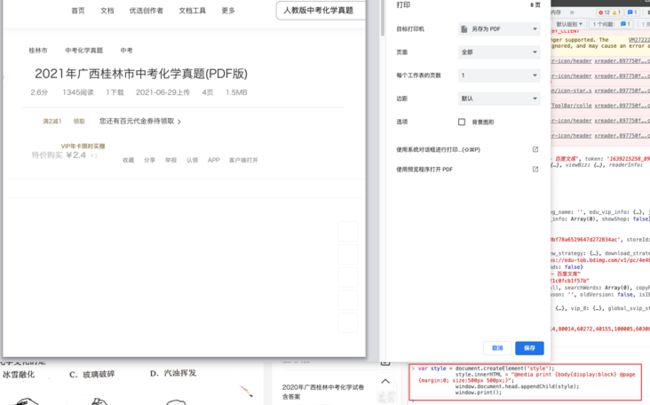The height and width of the screenshot is (405, 650).
Task: Click the 特价购买 ¥2.4 purchase button
Action: [64, 155]
